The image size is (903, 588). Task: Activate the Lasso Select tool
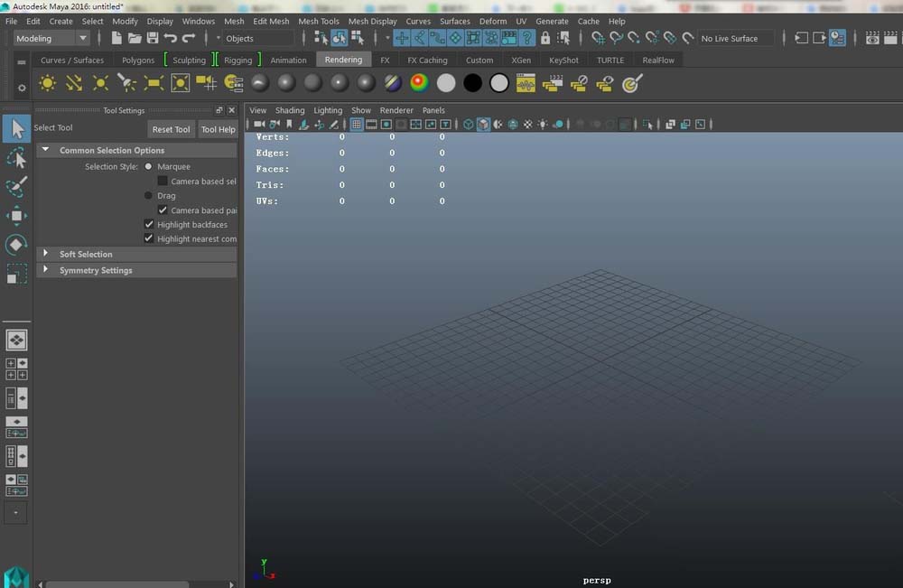tap(16, 158)
